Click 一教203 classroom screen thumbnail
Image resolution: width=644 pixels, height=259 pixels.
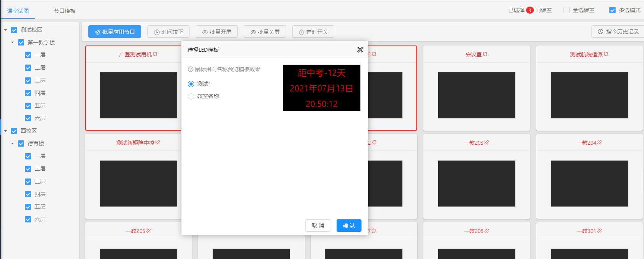pyautogui.click(x=477, y=184)
